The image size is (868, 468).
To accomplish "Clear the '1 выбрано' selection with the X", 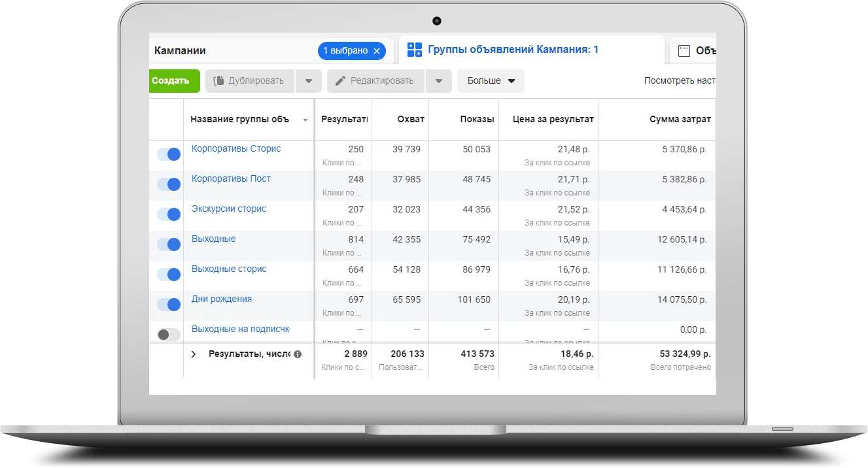I will [376, 51].
